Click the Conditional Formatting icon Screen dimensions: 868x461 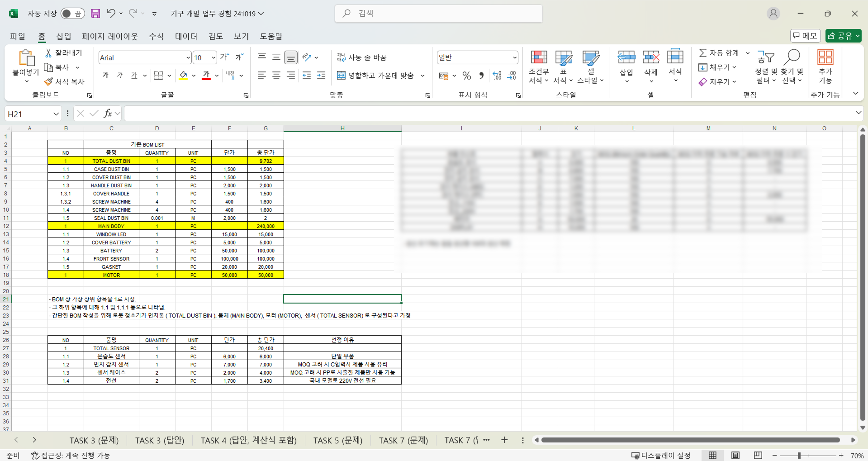click(539, 58)
